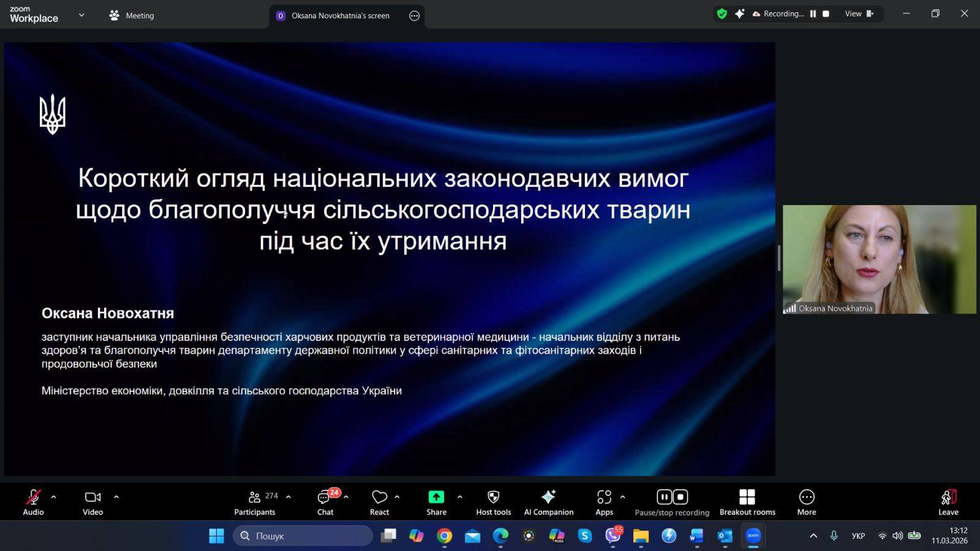
Task: Open Zoom Workplace dropdown chevron
Action: click(81, 15)
